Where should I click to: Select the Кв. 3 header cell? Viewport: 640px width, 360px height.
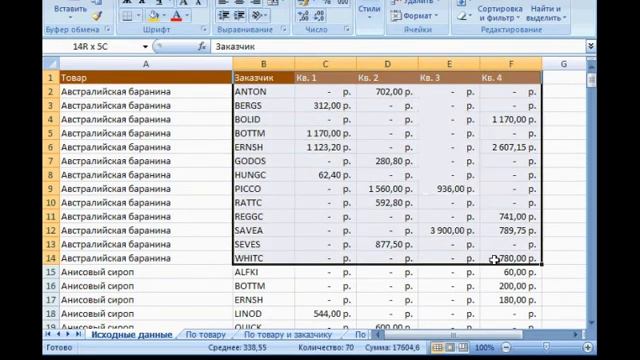[449, 78]
